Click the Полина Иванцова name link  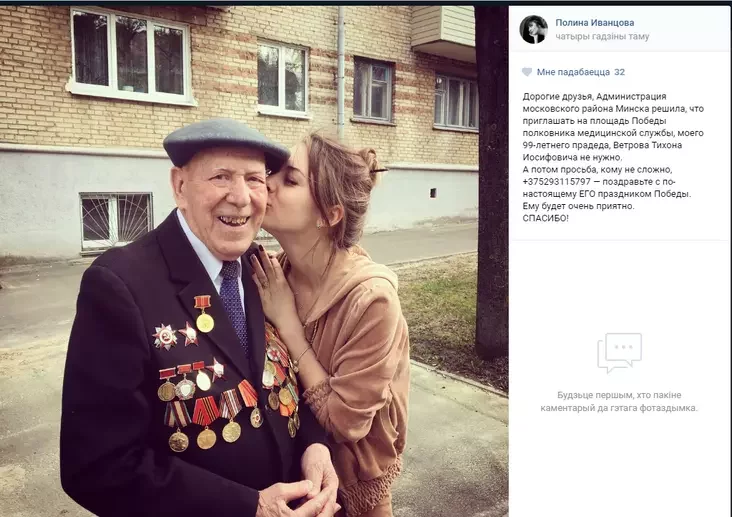tap(595, 22)
